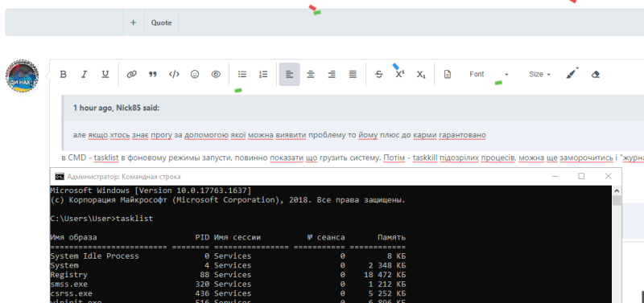Align text to the left
This screenshot has height=303, width=644.
[290, 74]
